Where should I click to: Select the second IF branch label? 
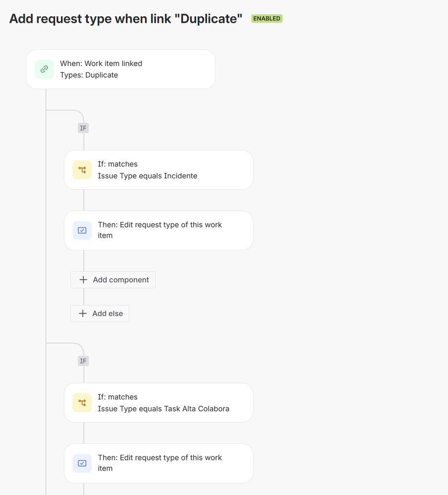tap(83, 361)
